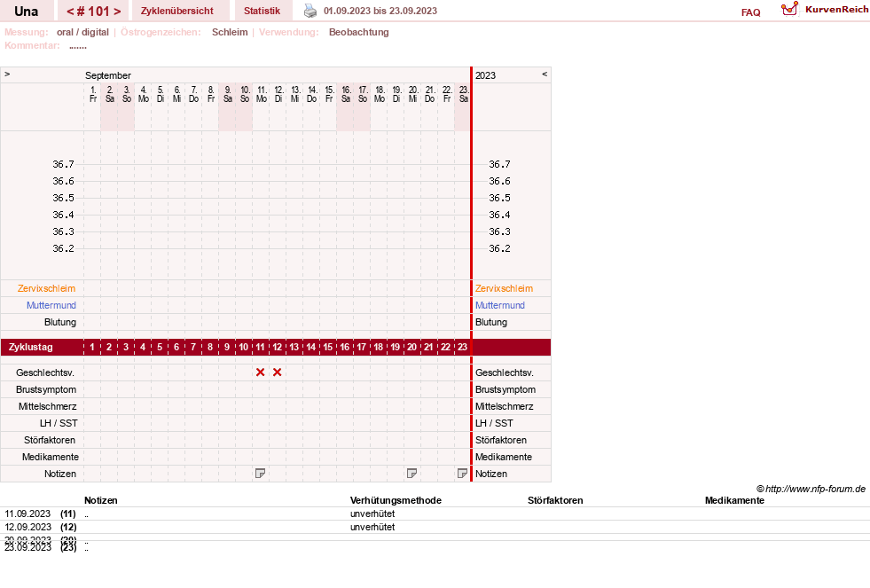The image size is (870, 588).
Task: Click red X mark on cycle day 12
Action: pos(277,372)
